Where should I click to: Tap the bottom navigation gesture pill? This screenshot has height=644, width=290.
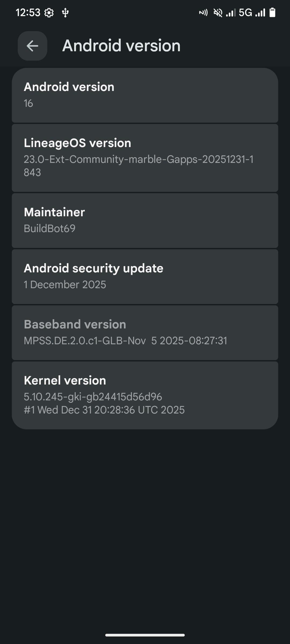(145, 635)
